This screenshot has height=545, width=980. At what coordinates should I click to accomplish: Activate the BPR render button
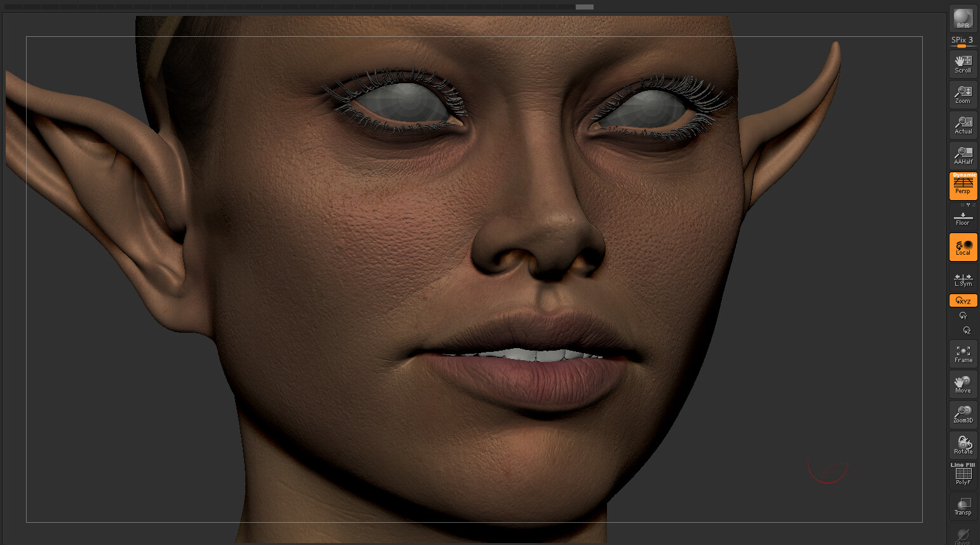963,18
